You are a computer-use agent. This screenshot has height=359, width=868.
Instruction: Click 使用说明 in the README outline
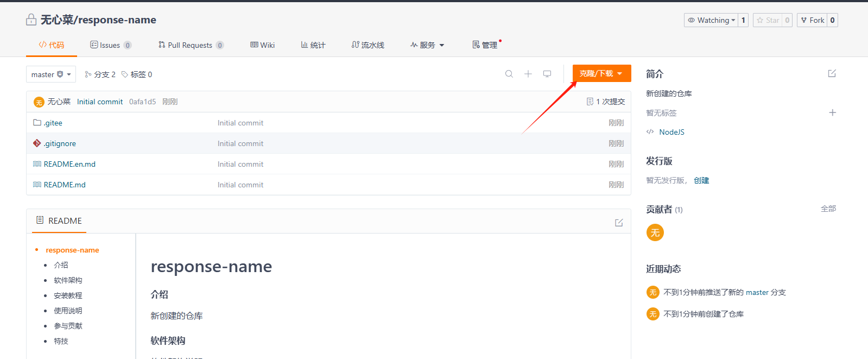[68, 311]
